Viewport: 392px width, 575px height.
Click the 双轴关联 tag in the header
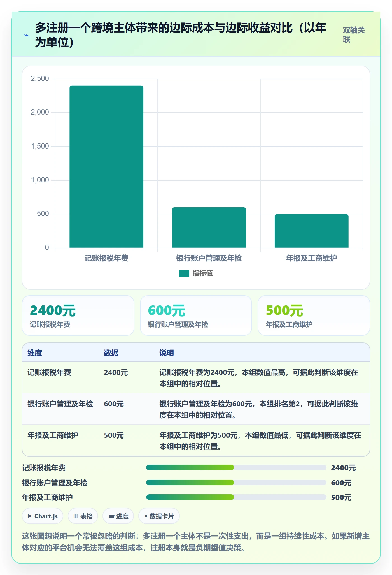(x=354, y=35)
